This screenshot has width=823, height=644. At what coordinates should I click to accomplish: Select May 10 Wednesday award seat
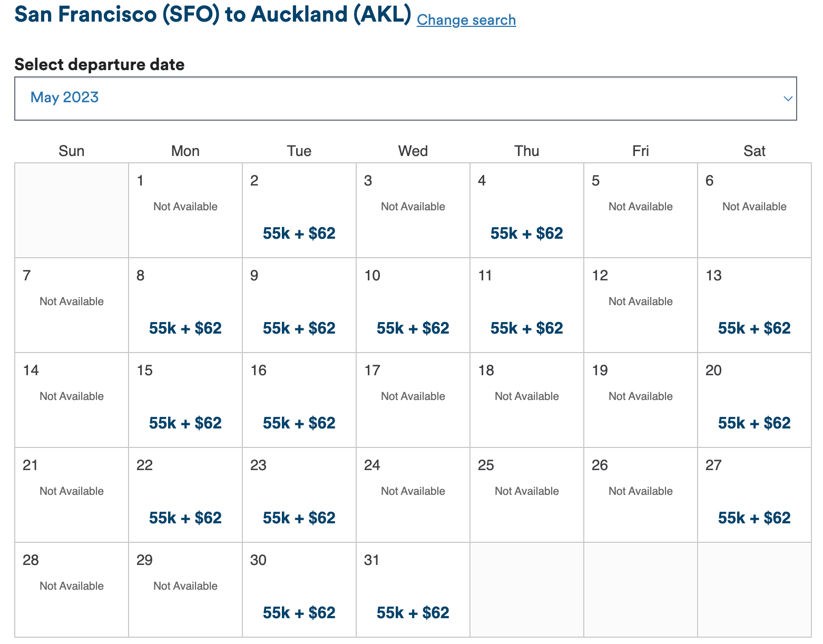coord(413,328)
